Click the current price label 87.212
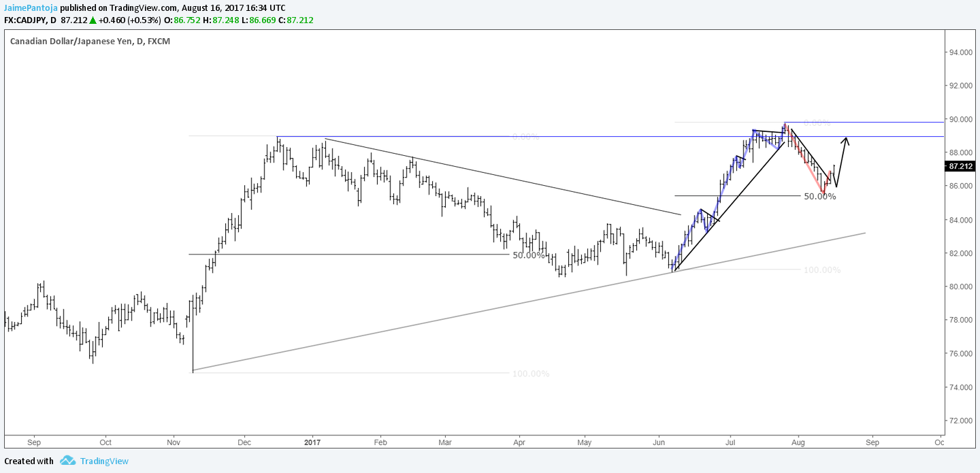Screen dimensions: 980x473 961,166
